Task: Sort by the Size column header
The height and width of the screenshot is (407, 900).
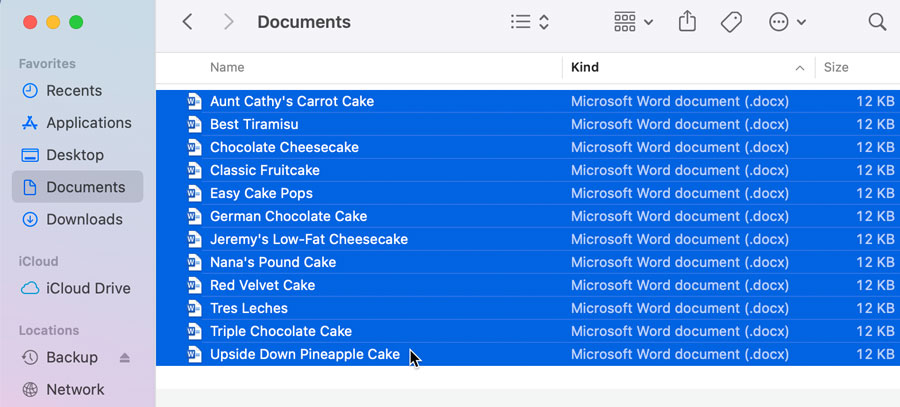Action: coord(836,67)
